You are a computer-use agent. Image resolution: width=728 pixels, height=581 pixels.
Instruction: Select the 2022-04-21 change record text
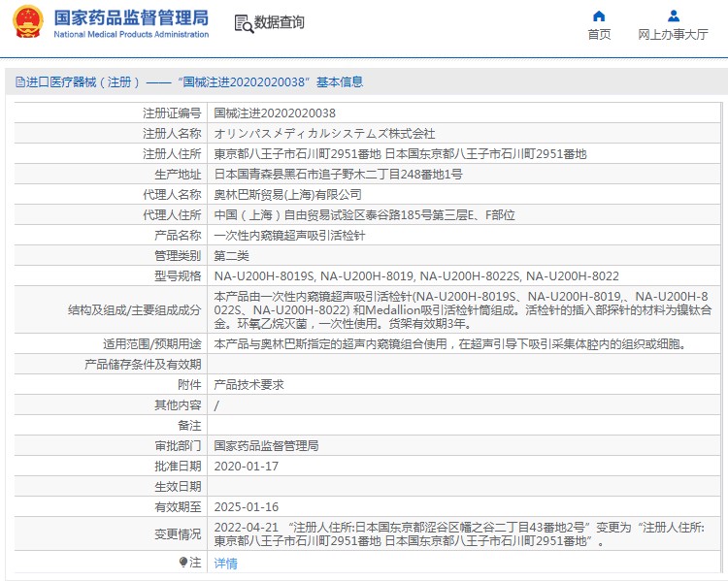[x=459, y=534]
